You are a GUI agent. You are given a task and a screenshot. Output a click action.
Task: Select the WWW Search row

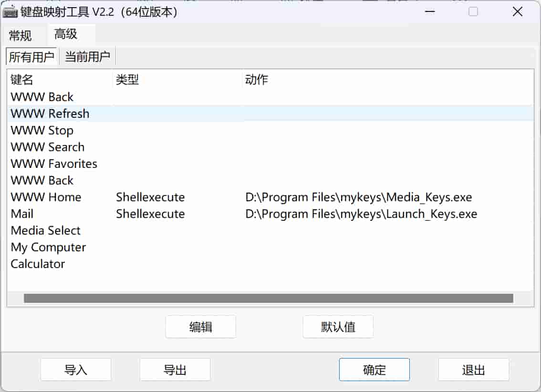coord(270,147)
